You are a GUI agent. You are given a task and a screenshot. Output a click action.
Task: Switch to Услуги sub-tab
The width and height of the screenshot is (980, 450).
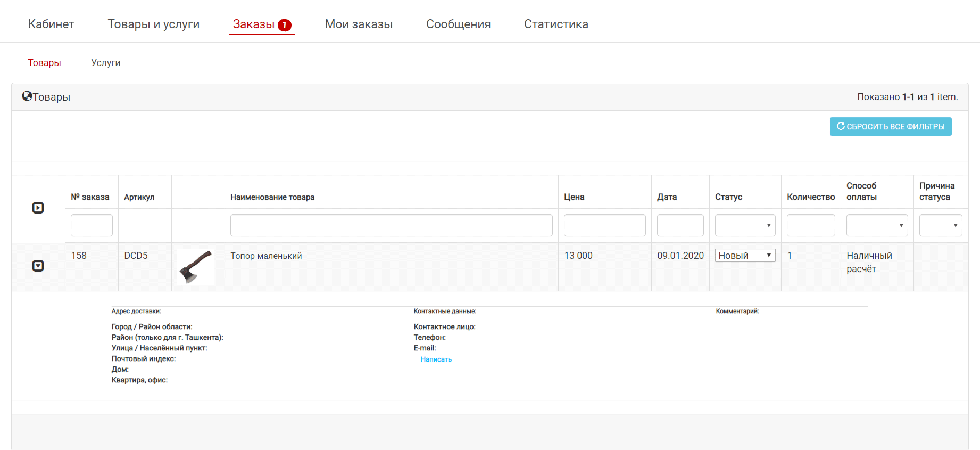(105, 63)
